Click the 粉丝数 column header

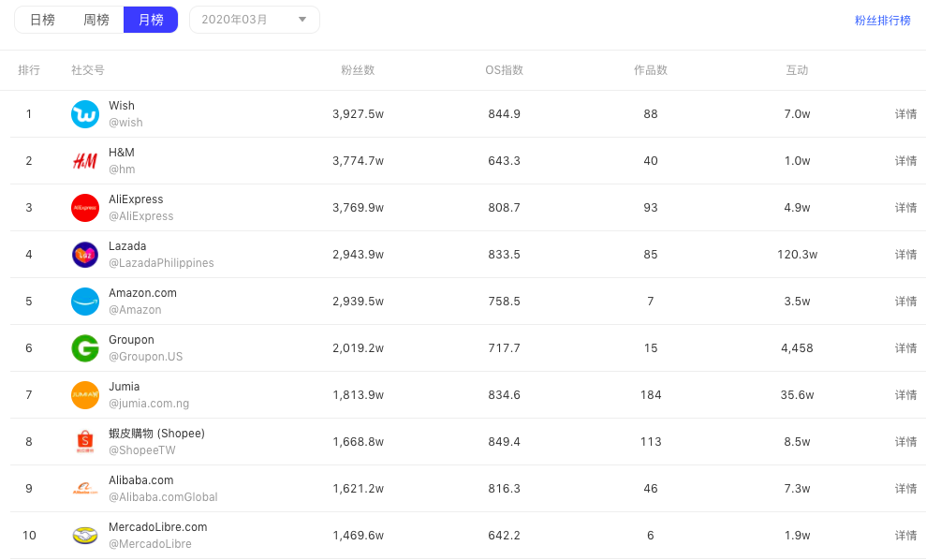[358, 70]
